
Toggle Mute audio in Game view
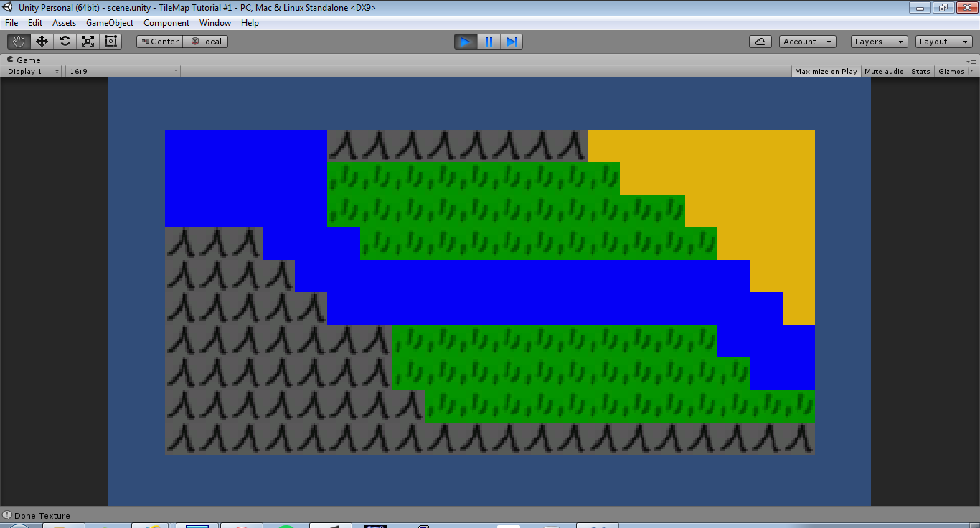point(884,71)
